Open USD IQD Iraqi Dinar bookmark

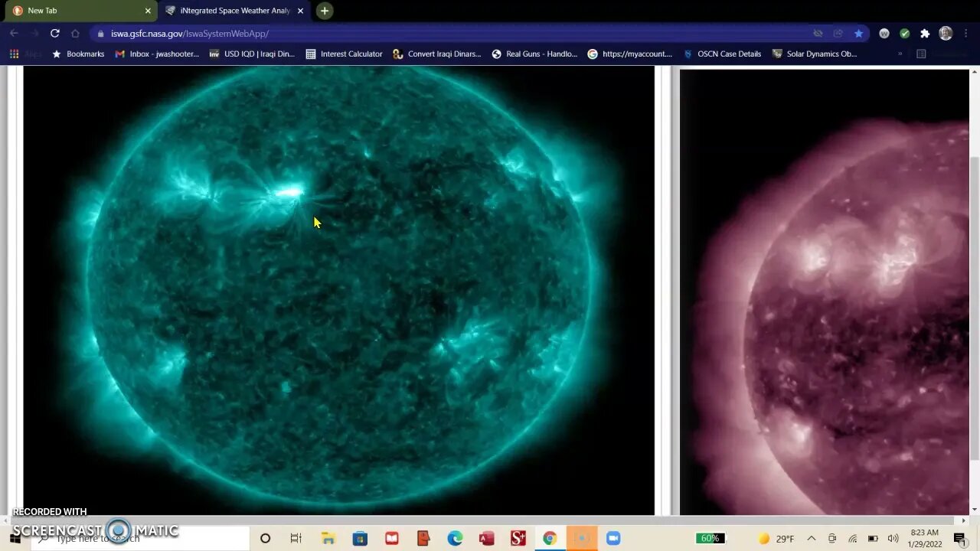click(252, 54)
